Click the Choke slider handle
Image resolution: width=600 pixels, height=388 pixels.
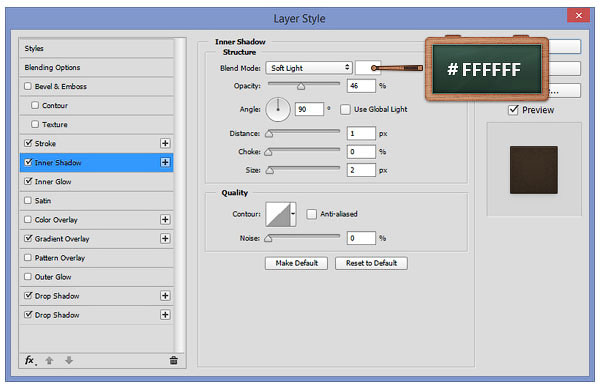tap(268, 152)
